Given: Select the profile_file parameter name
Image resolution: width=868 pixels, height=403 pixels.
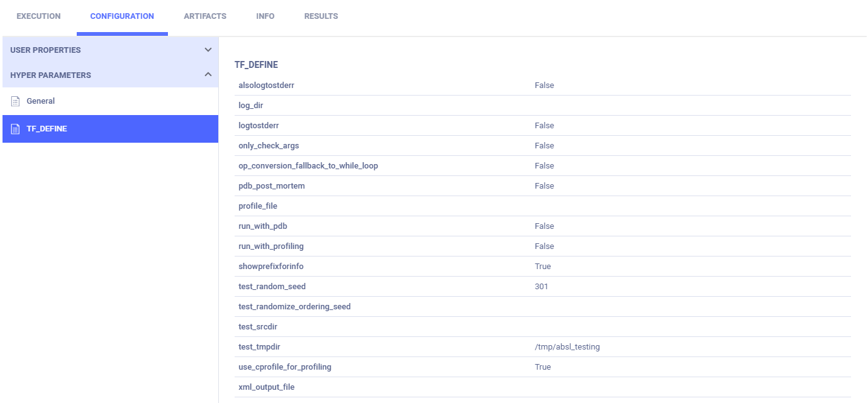Looking at the screenshot, I should point(258,206).
